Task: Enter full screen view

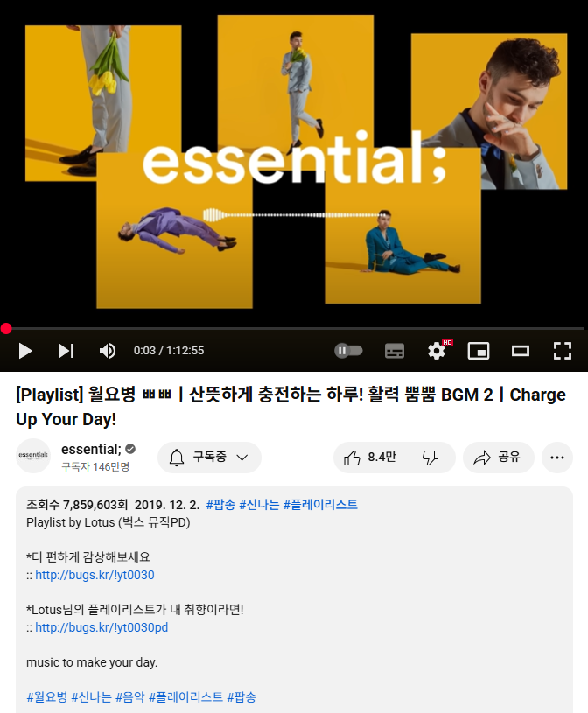Action: (562, 351)
